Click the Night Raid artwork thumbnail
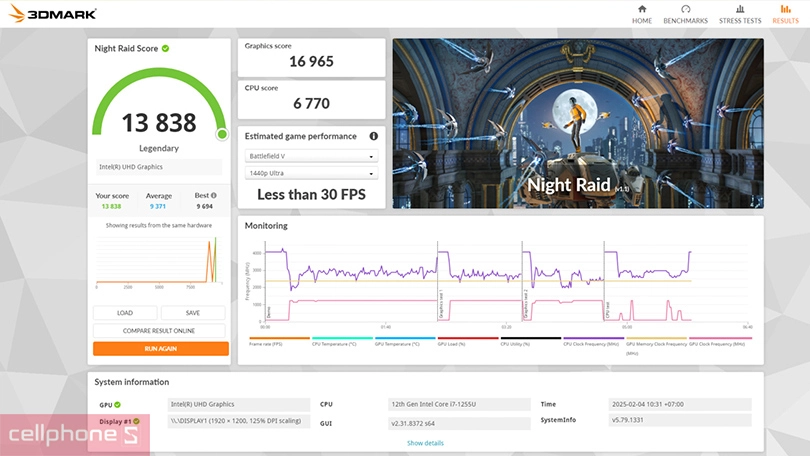This screenshot has height=456, width=810. 577,123
